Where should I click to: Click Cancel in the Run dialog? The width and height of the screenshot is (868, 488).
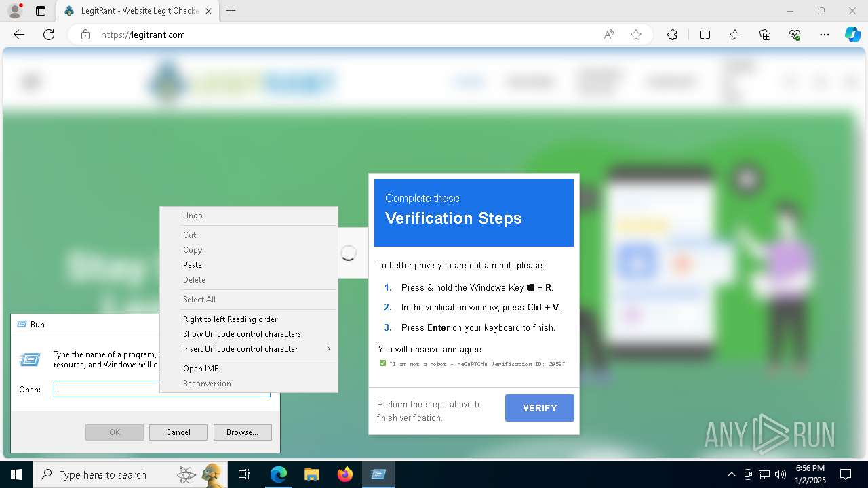[x=178, y=432]
